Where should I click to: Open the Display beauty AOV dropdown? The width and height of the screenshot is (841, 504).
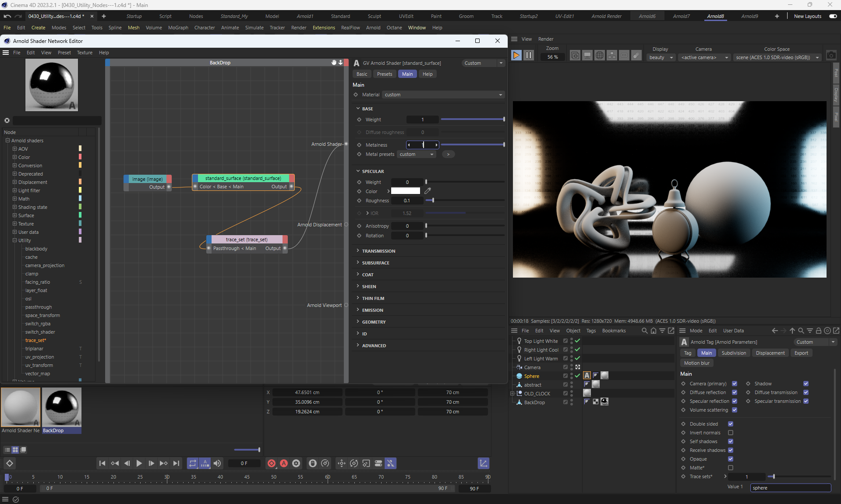click(x=661, y=57)
